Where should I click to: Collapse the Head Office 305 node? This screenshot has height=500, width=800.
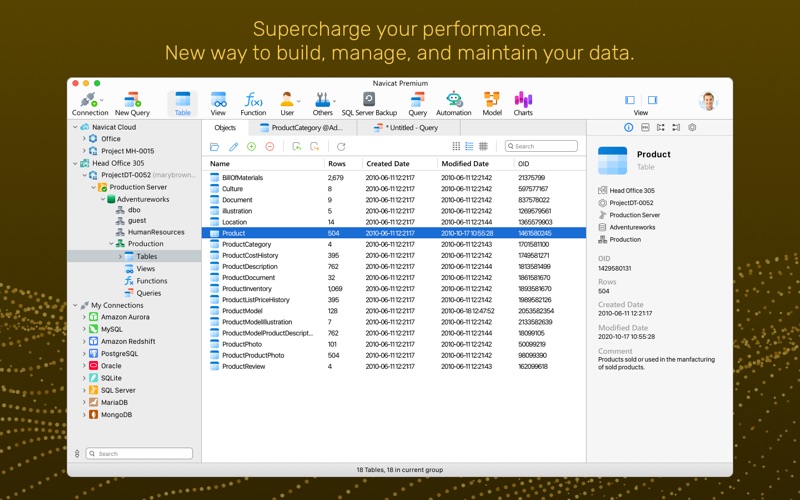pyautogui.click(x=75, y=163)
